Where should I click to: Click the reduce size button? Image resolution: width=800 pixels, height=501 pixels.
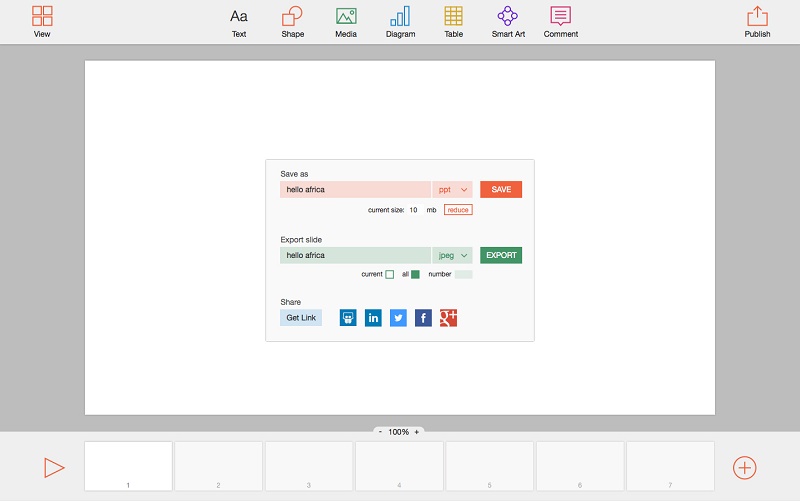(458, 210)
